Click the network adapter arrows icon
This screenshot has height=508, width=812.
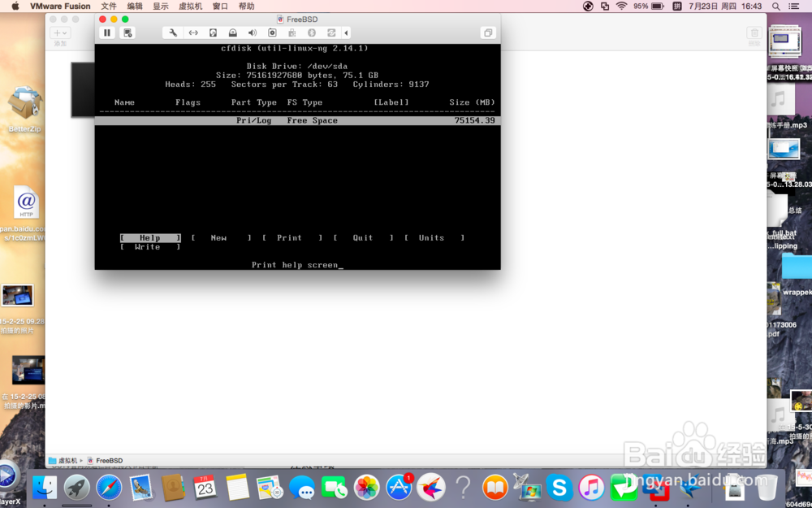(x=193, y=33)
